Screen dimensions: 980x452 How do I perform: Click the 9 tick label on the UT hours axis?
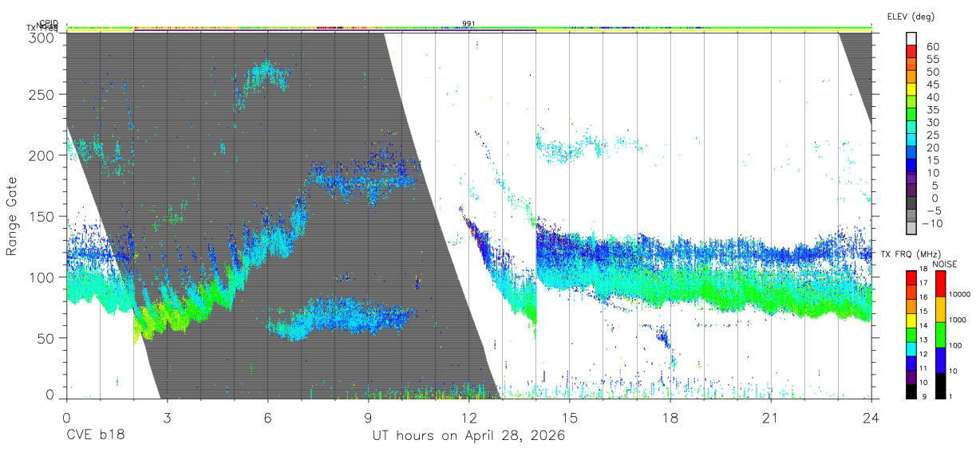(368, 418)
